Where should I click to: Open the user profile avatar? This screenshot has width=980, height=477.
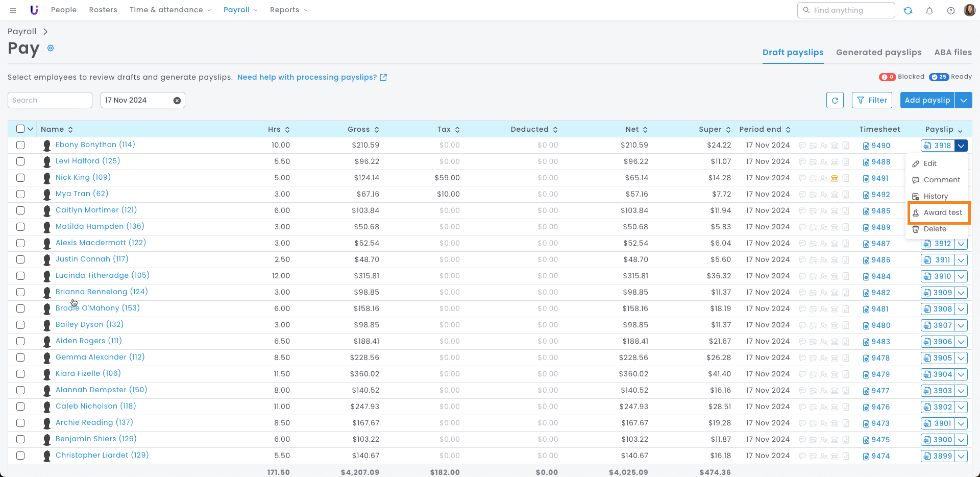[969, 10]
